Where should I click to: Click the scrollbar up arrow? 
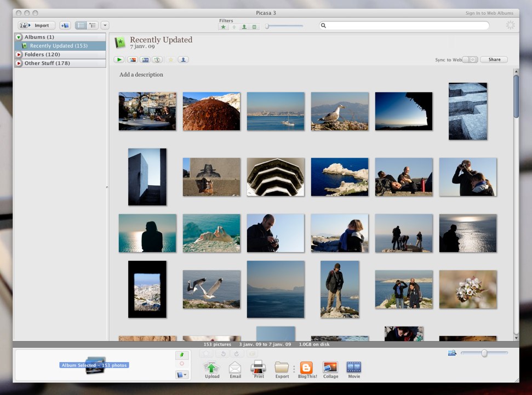(x=516, y=72)
